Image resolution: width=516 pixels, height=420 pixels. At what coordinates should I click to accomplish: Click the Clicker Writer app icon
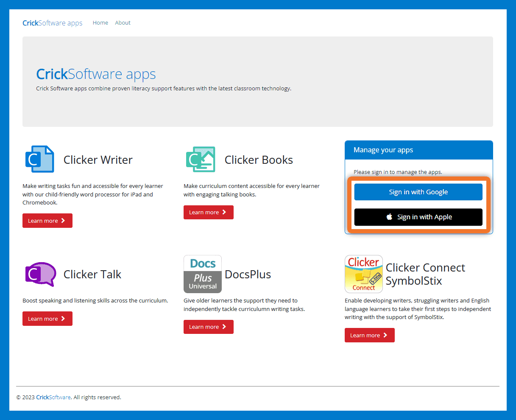(40, 159)
